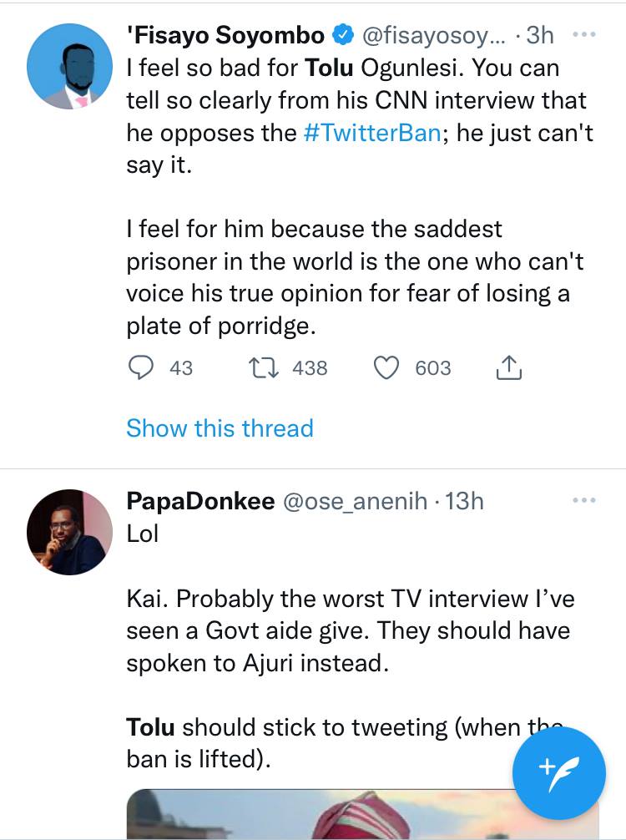This screenshot has height=840, width=626.
Task: Open Fisayo's tweet about saddest prisoner
Action: 355,276
